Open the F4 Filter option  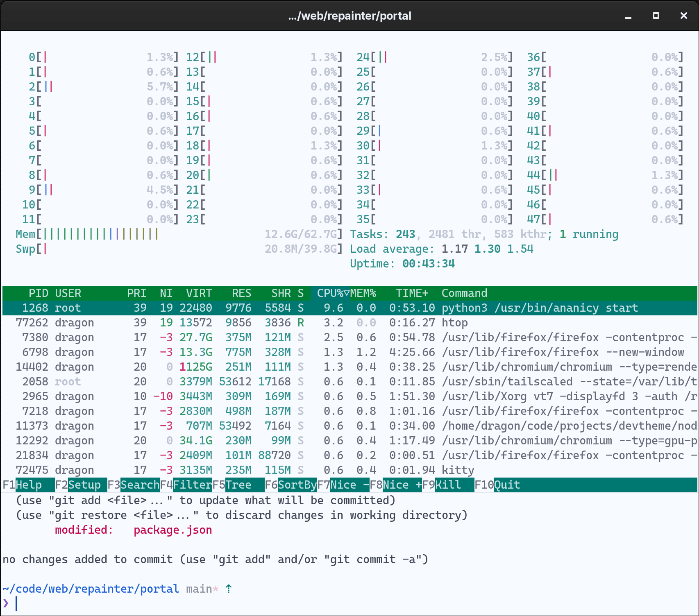click(186, 485)
